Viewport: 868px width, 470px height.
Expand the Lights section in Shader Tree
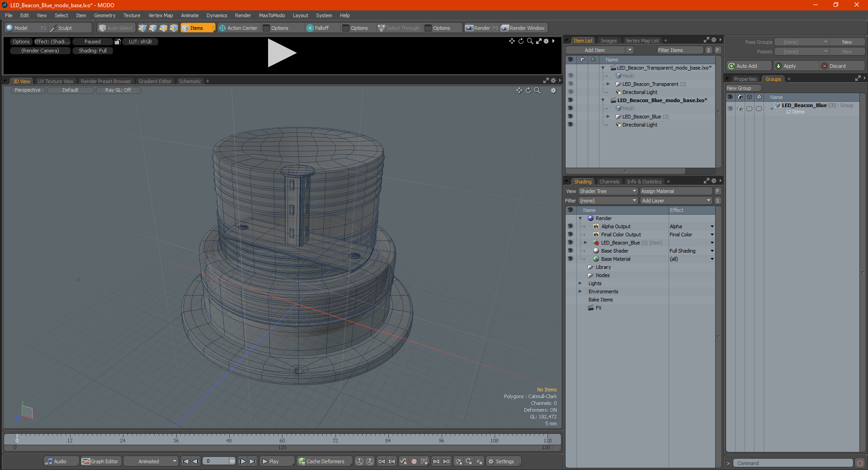click(580, 283)
